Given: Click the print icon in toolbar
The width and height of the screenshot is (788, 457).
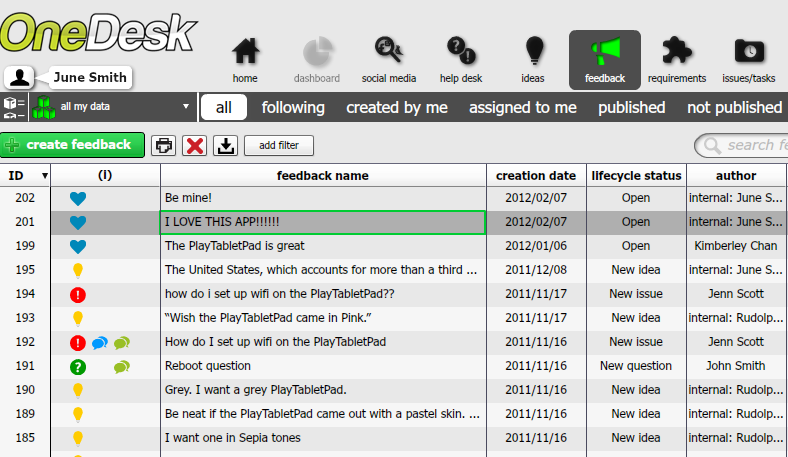Looking at the screenshot, I should (x=164, y=146).
